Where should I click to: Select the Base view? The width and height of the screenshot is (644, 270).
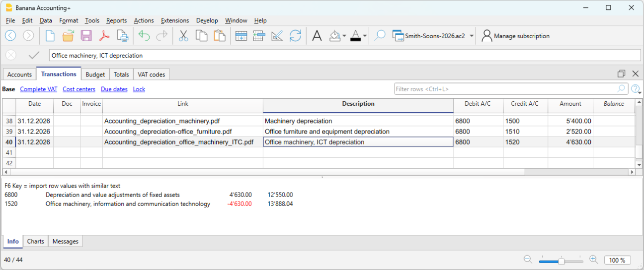pyautogui.click(x=9, y=89)
